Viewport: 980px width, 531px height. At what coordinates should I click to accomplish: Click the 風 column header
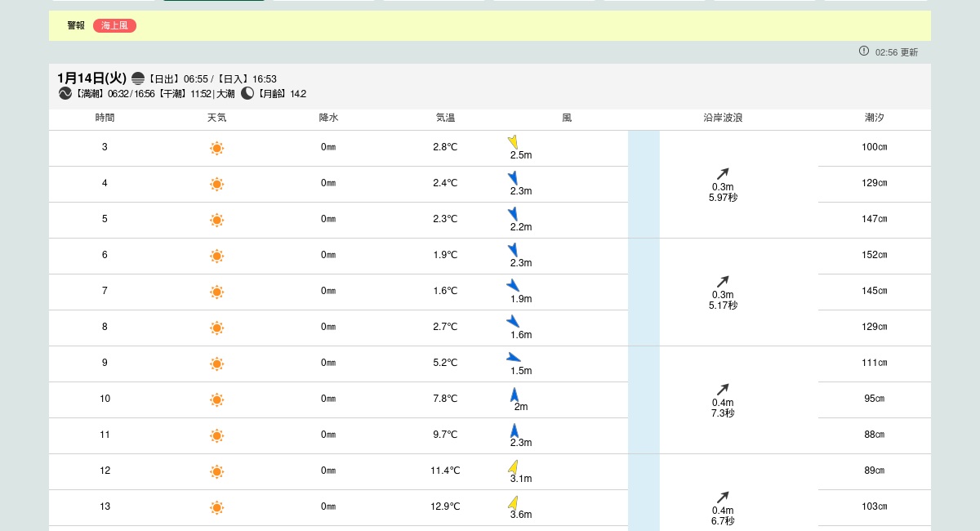(x=567, y=118)
